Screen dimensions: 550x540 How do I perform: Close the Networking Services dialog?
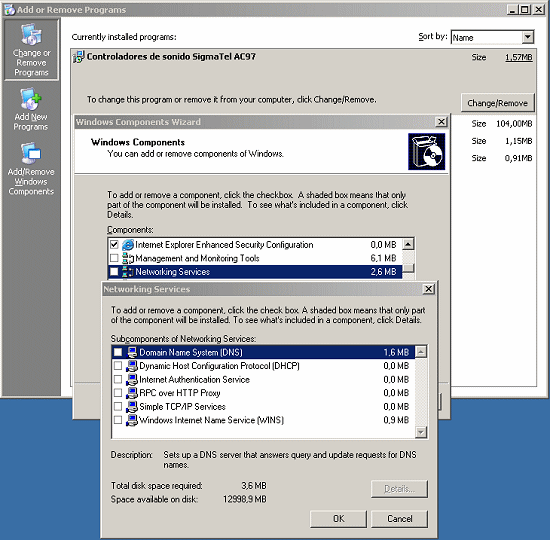click(x=428, y=289)
